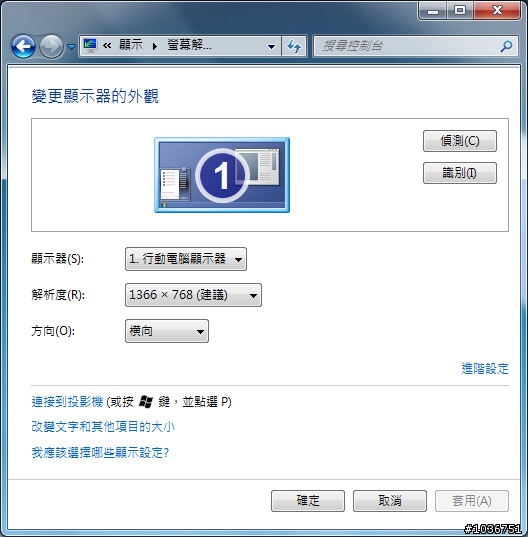Open the 進階設定 advanced settings link
This screenshot has height=537, width=528.
[485, 369]
